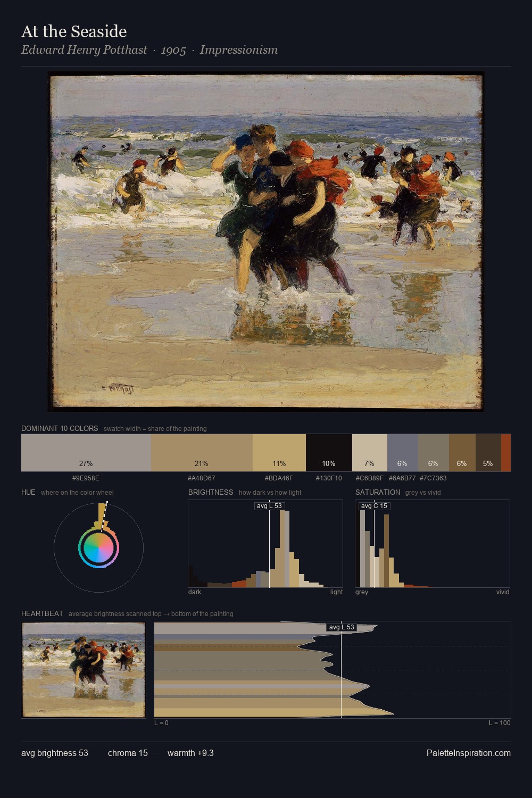
Task: Pick the 6% medium brown swatch
Action: click(x=462, y=453)
